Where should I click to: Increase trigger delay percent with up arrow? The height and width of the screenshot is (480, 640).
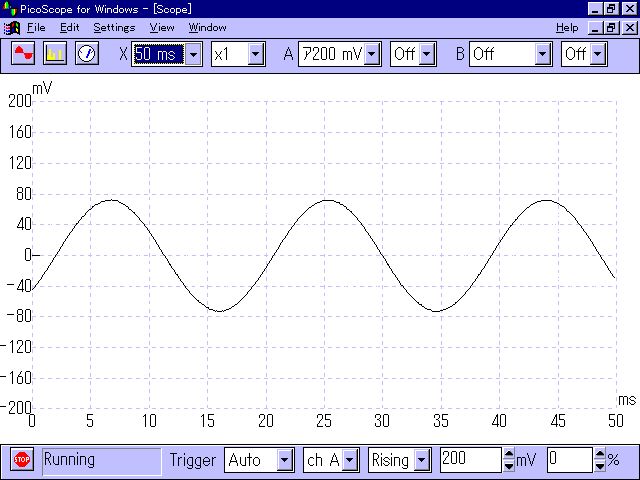pyautogui.click(x=600, y=454)
